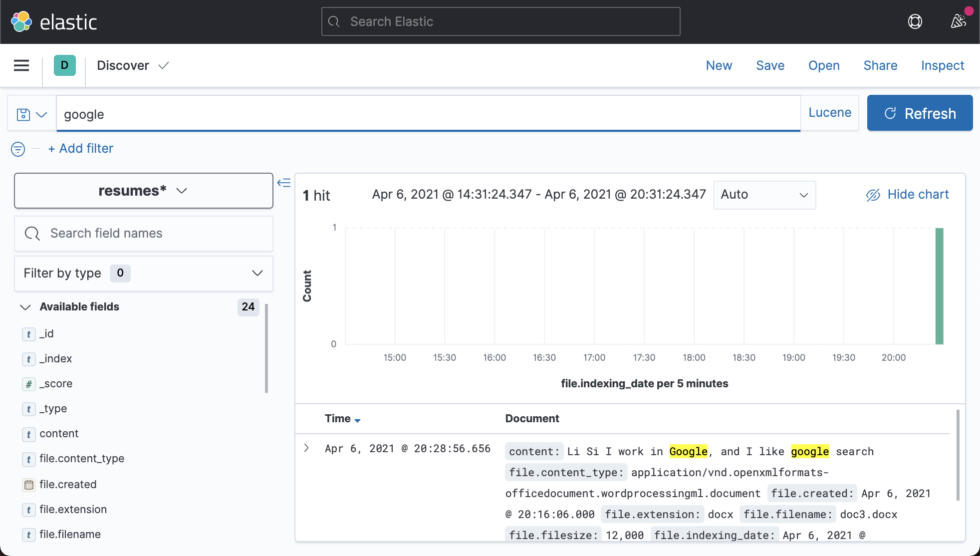
Task: Select Inspect in the top toolbar
Action: point(942,65)
